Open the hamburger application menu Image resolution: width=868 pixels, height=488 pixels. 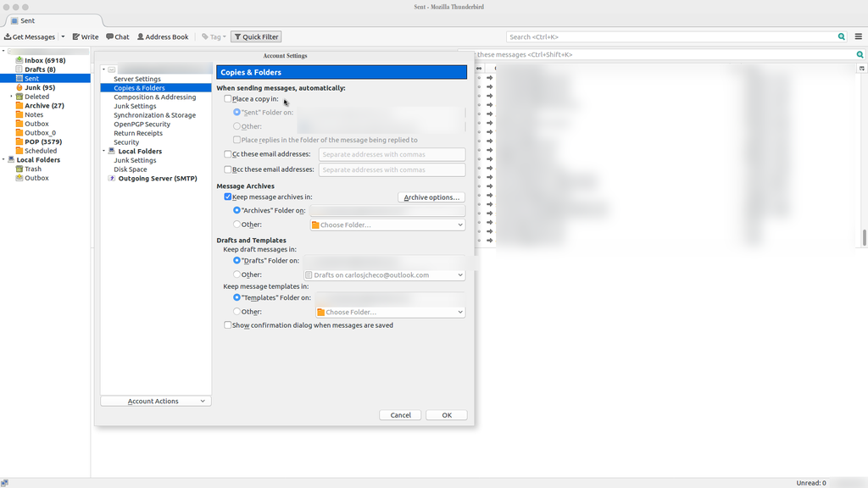pos(859,37)
